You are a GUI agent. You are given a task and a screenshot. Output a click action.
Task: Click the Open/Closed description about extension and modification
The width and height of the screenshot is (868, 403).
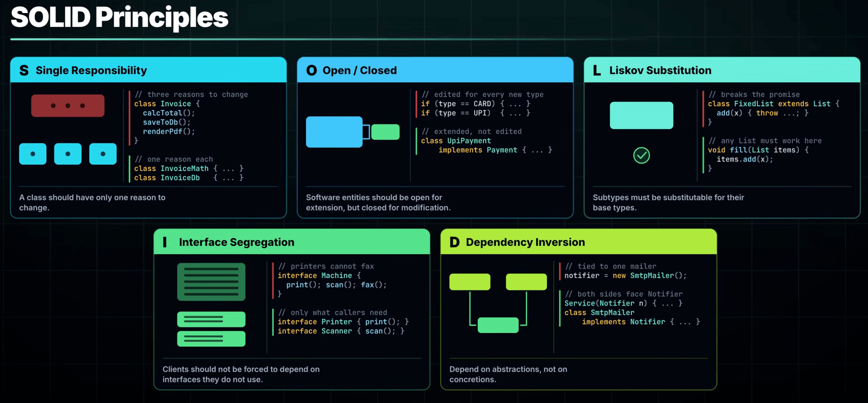(378, 202)
